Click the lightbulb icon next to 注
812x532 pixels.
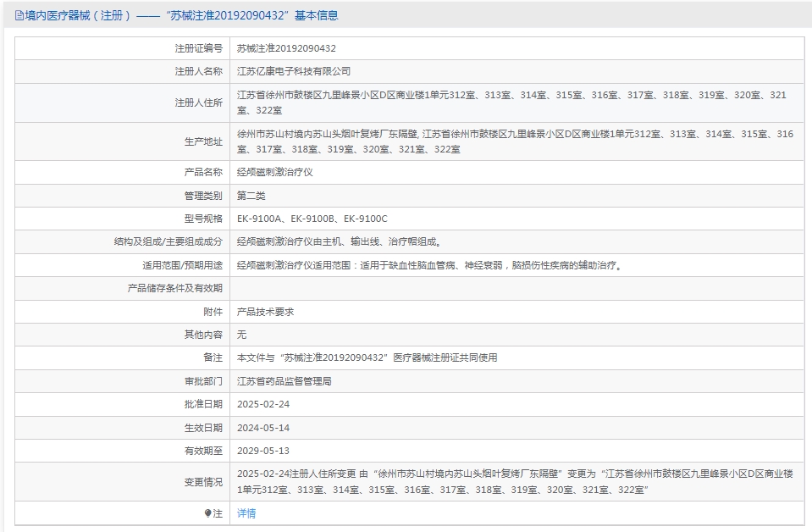(x=207, y=513)
